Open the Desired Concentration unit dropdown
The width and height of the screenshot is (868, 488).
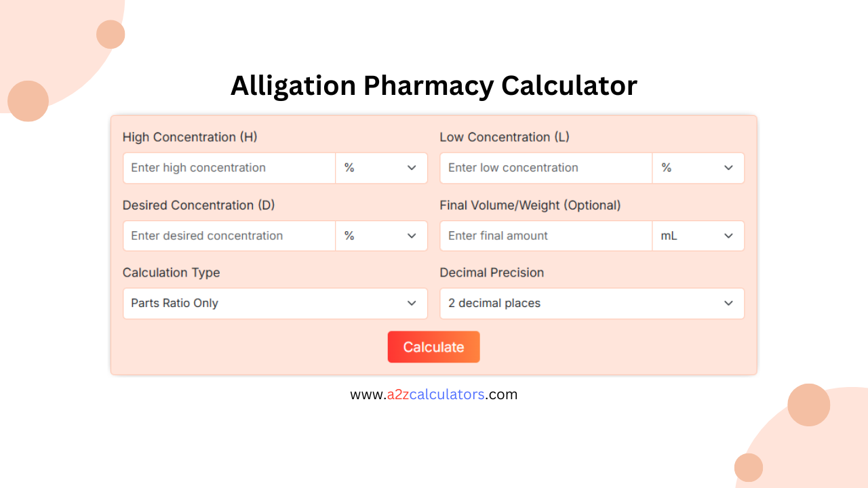pyautogui.click(x=381, y=235)
